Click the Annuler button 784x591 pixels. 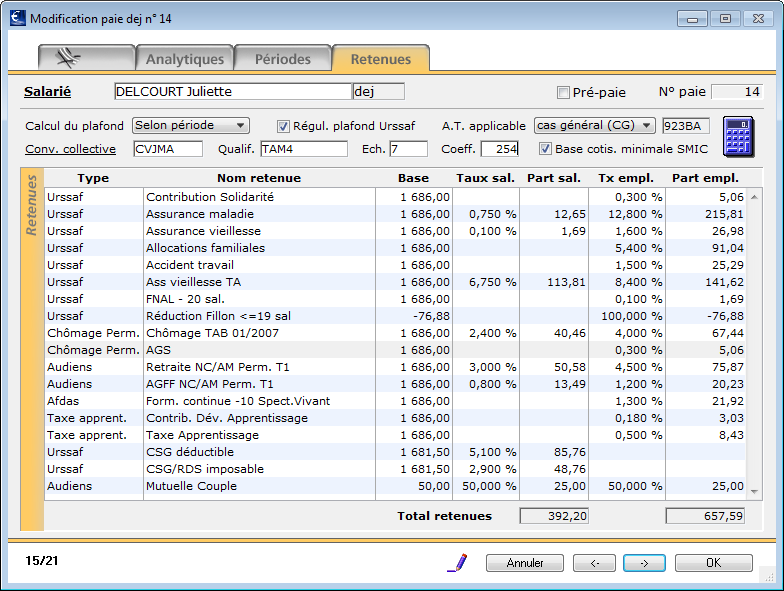coord(524,563)
